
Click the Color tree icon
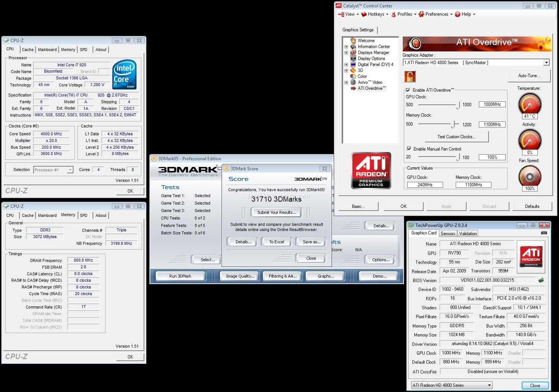pos(353,76)
